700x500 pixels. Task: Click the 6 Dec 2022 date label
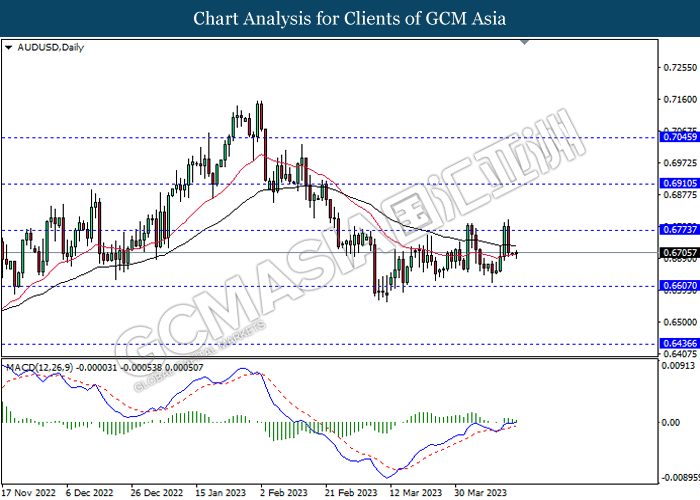click(89, 493)
